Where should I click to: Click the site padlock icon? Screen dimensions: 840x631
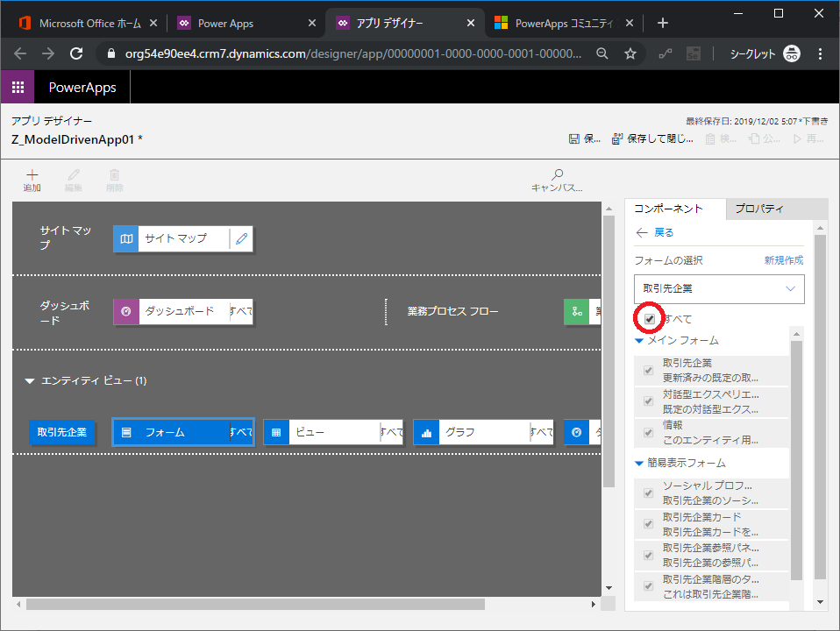pos(111,53)
